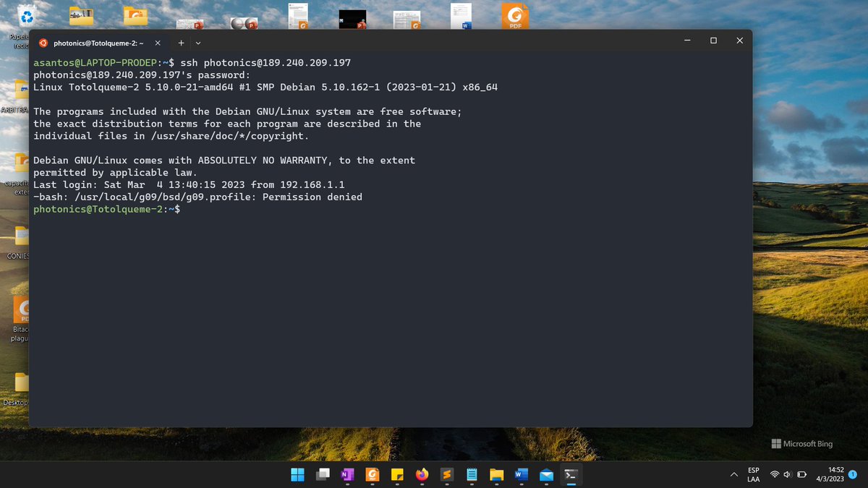This screenshot has width=868, height=488.
Task: Change the ESP LAA input language
Action: pos(754,474)
